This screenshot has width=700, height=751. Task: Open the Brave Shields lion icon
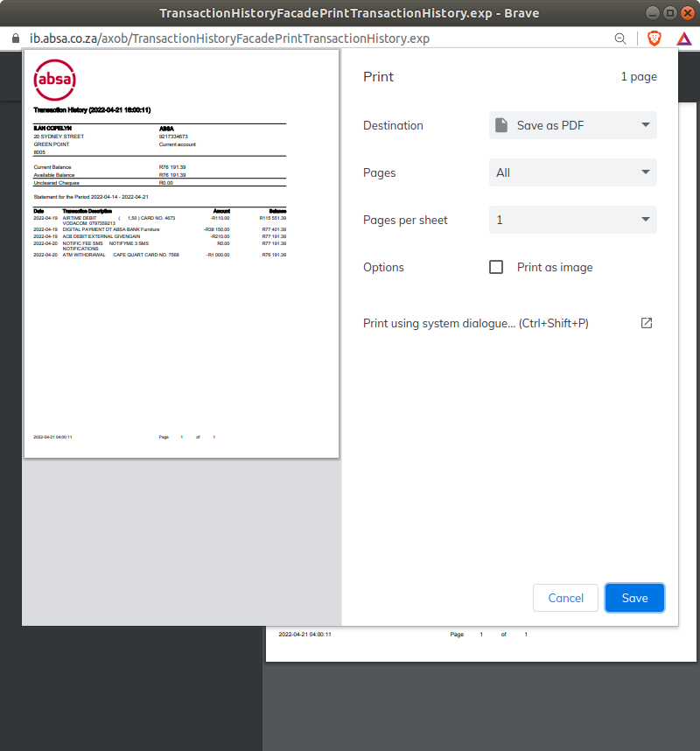coord(654,39)
